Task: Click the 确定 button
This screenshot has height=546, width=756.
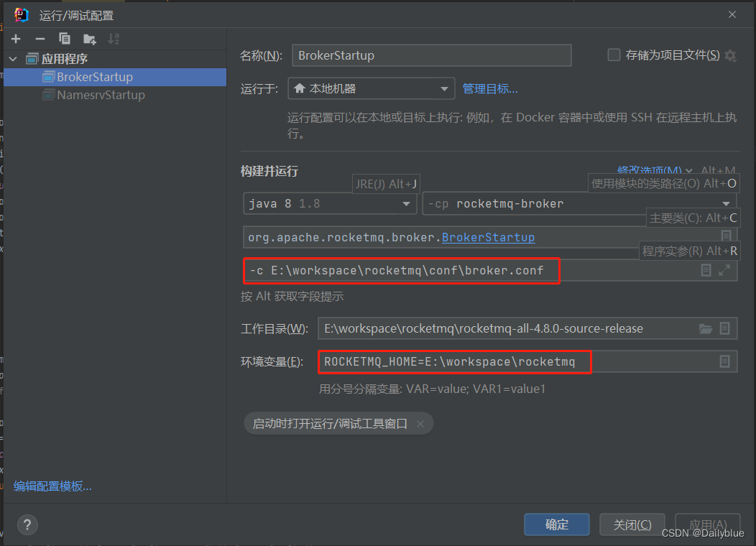Action: click(x=556, y=524)
